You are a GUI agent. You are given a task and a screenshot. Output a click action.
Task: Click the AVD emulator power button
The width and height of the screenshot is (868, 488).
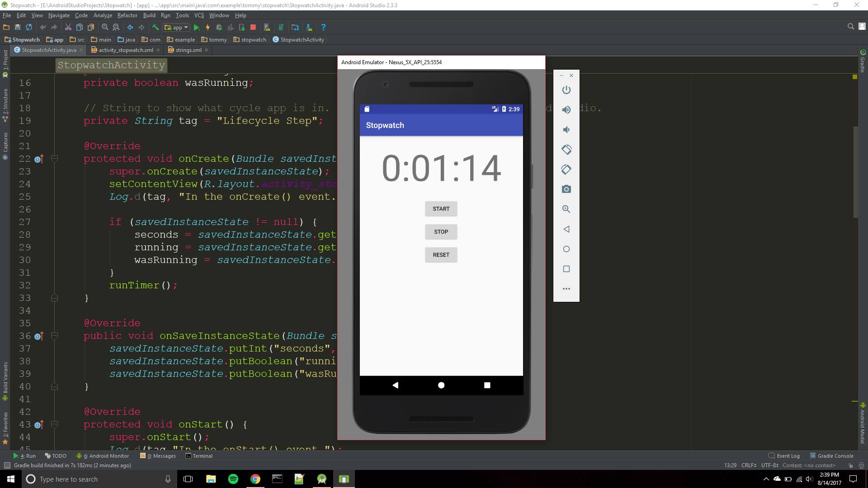566,89
